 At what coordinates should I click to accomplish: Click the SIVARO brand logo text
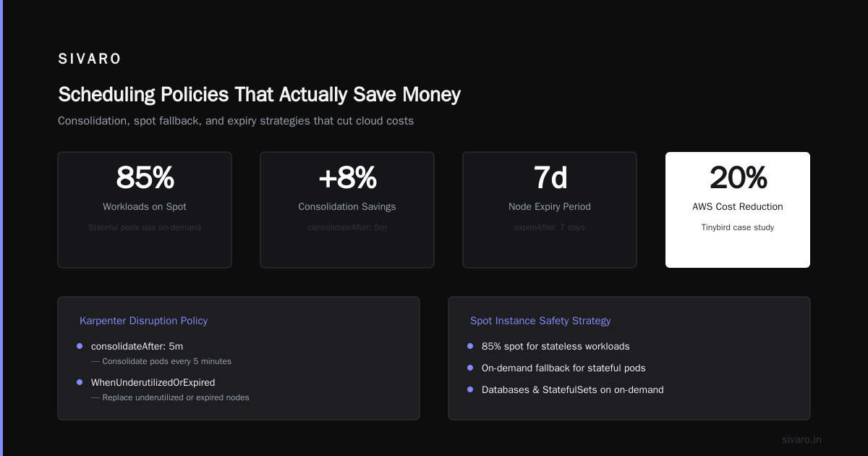[x=90, y=59]
